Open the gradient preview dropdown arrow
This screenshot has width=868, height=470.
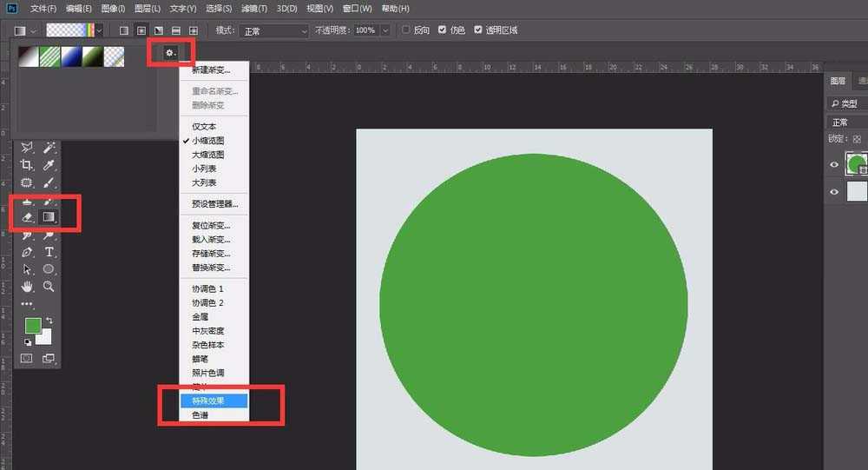click(x=99, y=30)
